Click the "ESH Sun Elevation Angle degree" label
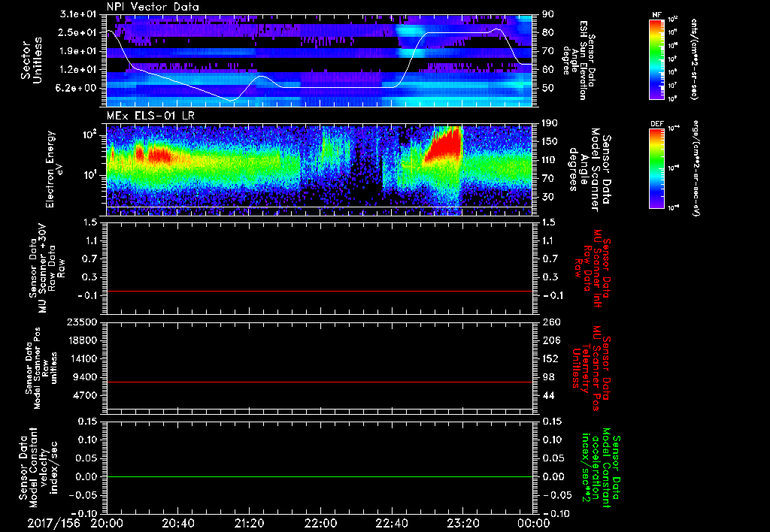770x532 pixels. (580, 60)
